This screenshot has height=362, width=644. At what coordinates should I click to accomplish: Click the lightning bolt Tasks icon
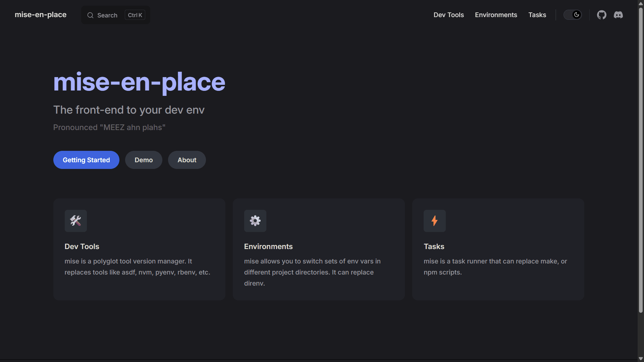point(434,221)
